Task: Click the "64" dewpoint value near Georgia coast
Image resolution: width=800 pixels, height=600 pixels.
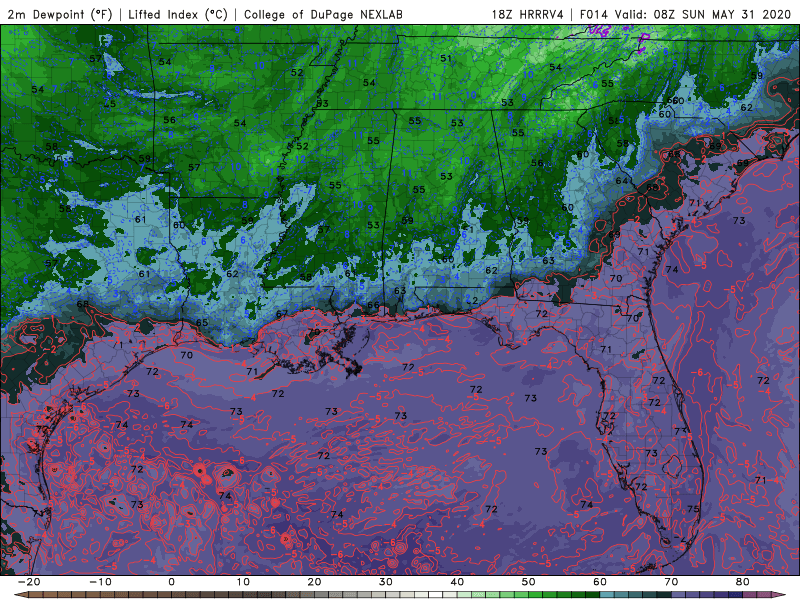Action: 621,181
